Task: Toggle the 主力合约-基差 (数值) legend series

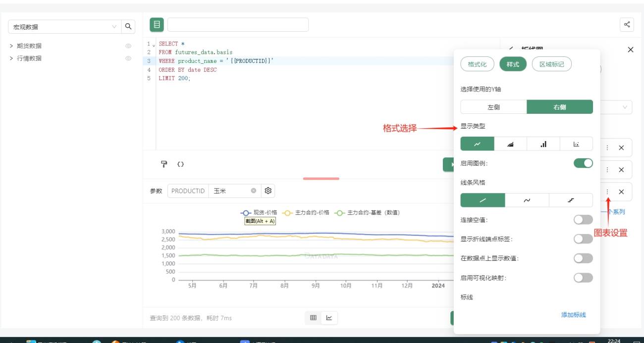Action: click(367, 213)
